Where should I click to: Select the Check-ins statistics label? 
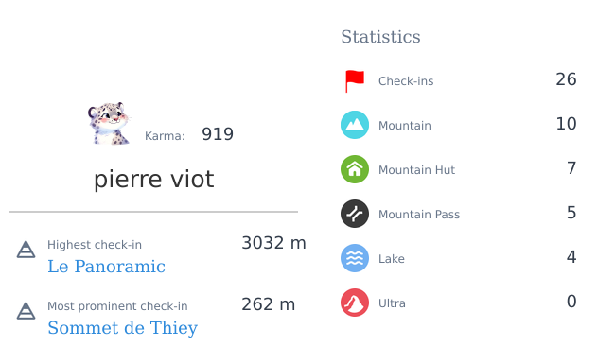click(x=406, y=81)
